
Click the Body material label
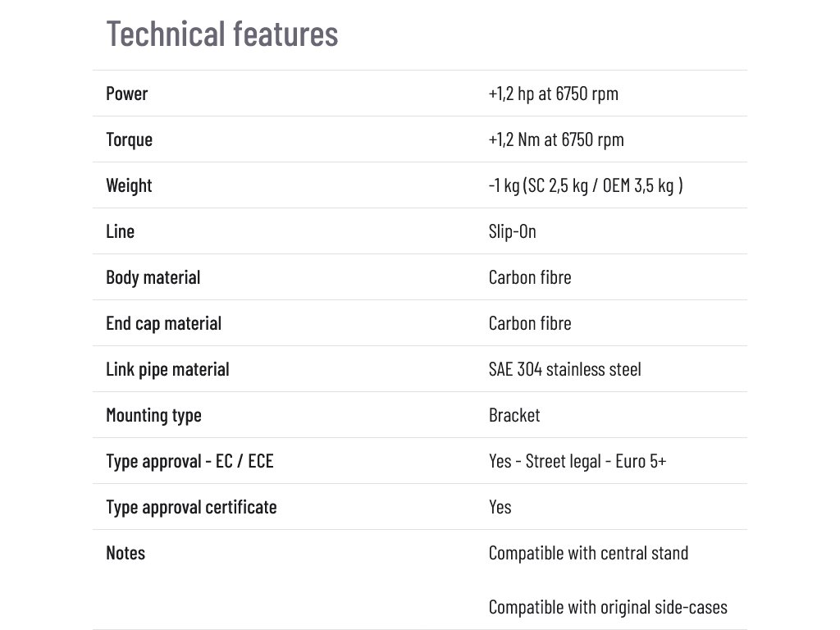153,277
